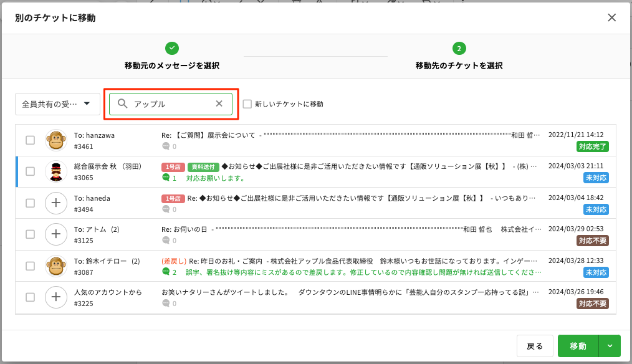Click green comment bubble on ticket #3087
This screenshot has width=632, height=364.
(x=166, y=272)
